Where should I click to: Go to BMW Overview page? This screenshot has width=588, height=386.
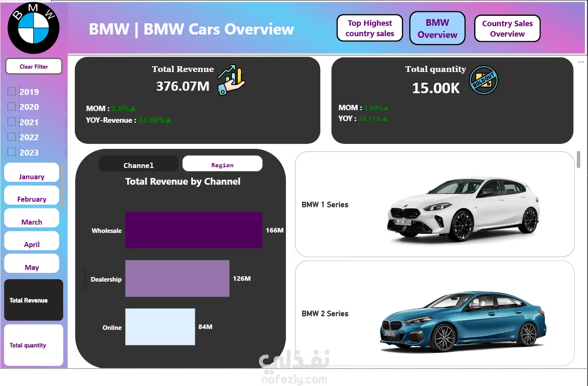point(437,28)
